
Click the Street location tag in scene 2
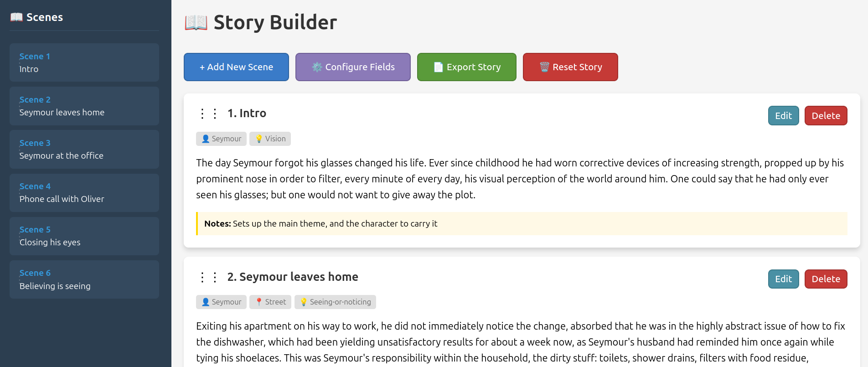[270, 302]
